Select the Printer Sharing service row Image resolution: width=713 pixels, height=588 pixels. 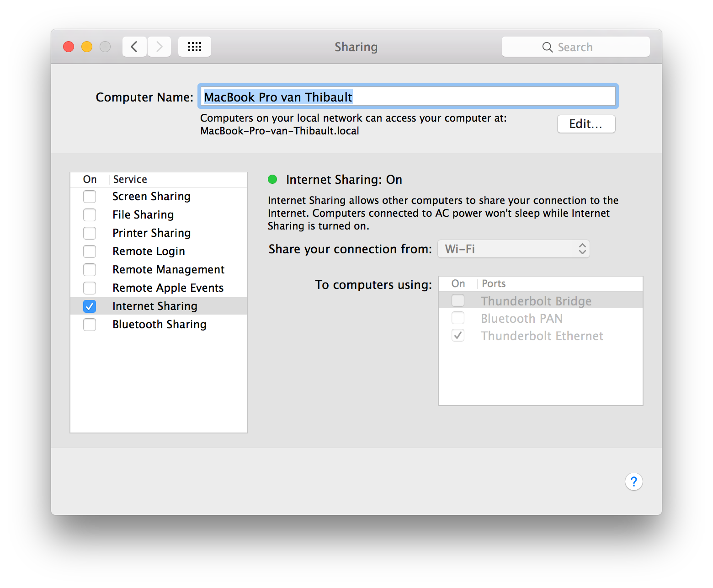coord(159,233)
